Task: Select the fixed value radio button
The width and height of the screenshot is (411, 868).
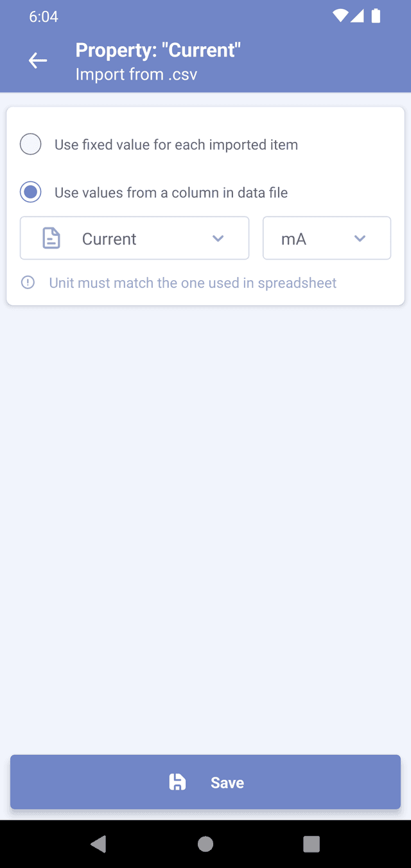Action: (31, 145)
